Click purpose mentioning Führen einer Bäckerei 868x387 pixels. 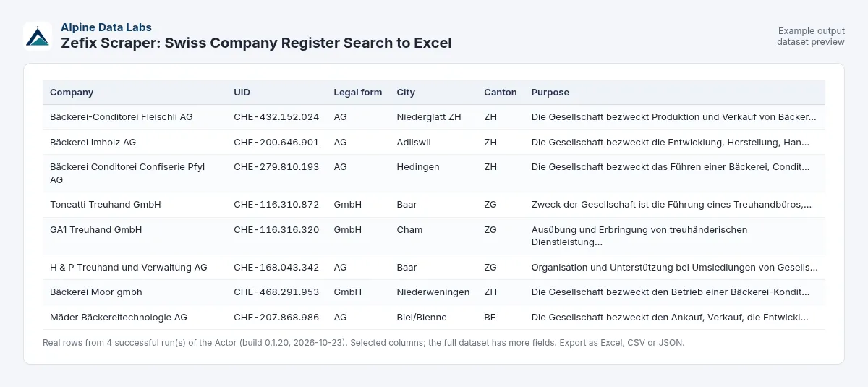tap(671, 167)
